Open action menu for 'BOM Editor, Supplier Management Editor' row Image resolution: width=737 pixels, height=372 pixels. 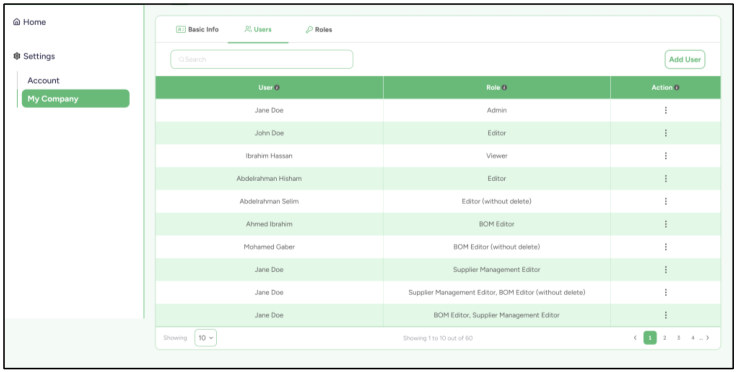666,315
